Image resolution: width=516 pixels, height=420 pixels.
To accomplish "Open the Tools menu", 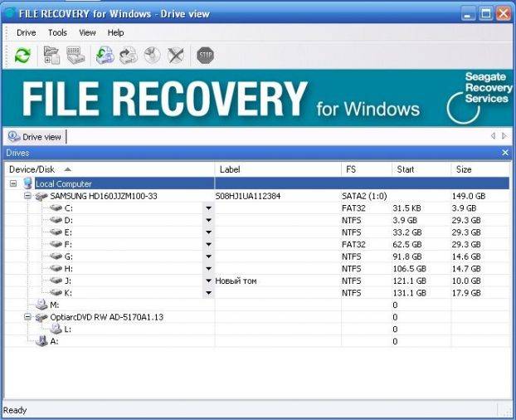I will (57, 32).
